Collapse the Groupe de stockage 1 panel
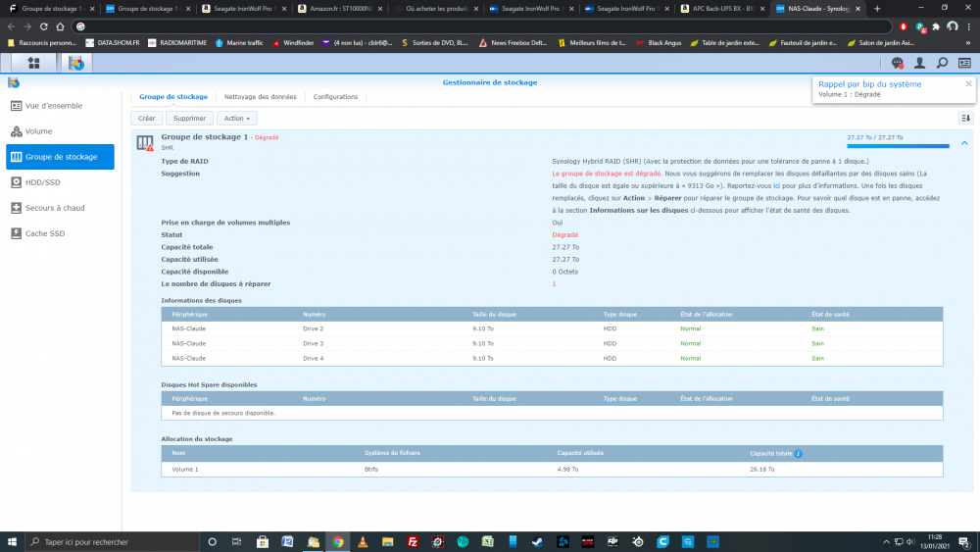Screen dimensions: 980x552 963,143
